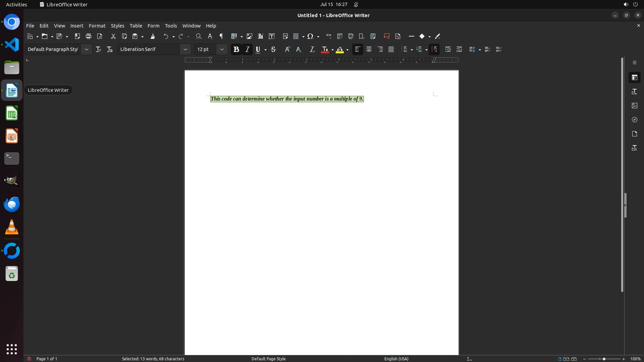Image resolution: width=644 pixels, height=362 pixels.
Task: Open the sidebar Navigator compass icon
Action: coord(634,120)
